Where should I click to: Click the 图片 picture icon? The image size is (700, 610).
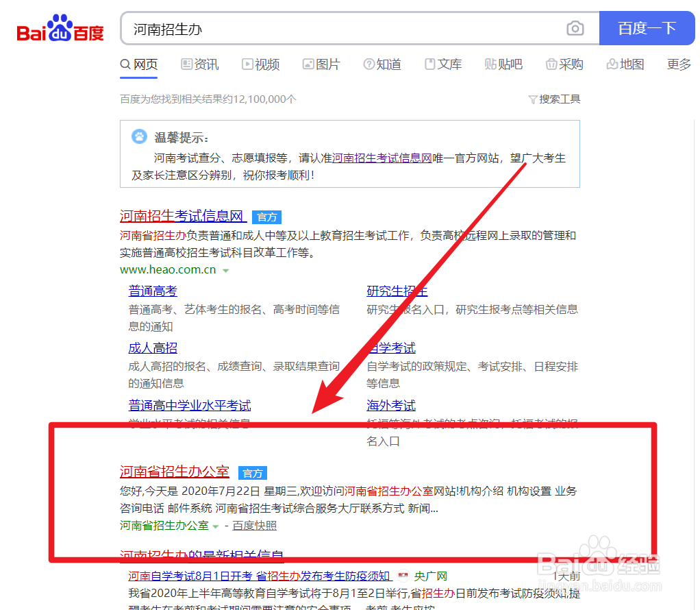(308, 64)
